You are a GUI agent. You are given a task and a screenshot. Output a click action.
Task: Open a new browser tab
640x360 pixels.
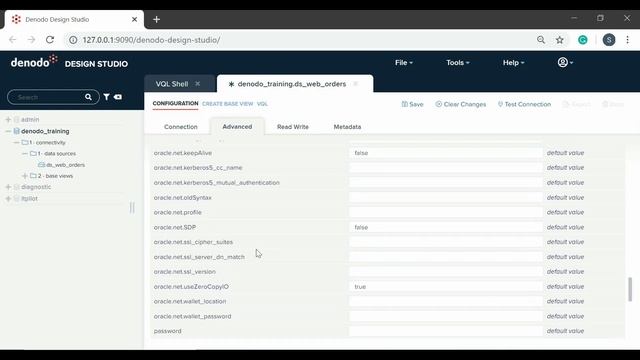(156, 19)
